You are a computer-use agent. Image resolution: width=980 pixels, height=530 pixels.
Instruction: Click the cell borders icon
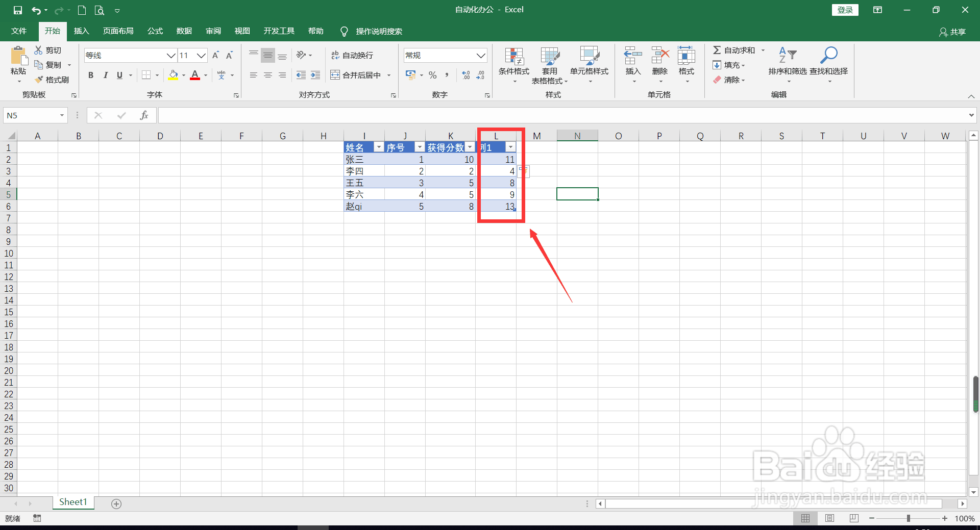pyautogui.click(x=146, y=75)
